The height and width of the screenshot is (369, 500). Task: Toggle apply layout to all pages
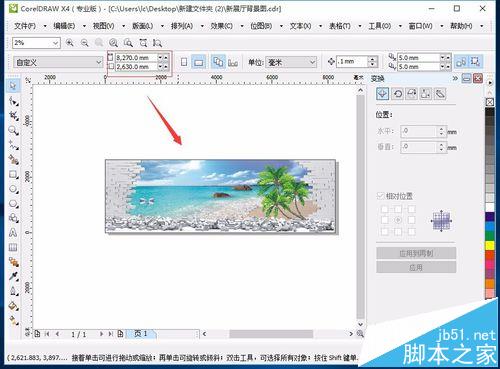pos(218,62)
